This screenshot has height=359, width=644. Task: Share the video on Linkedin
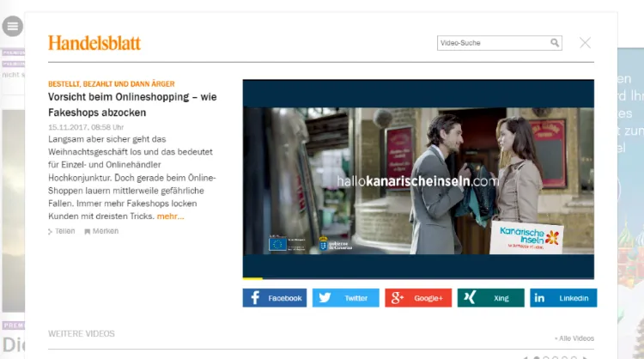coord(562,298)
